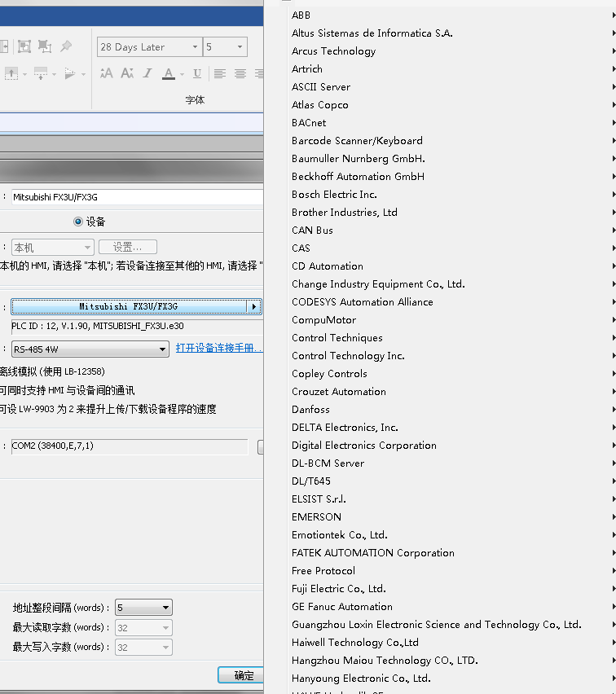Viewport: 616px width, 694px height.
Task: Open the 打开设备连接手册 link
Action: [218, 349]
